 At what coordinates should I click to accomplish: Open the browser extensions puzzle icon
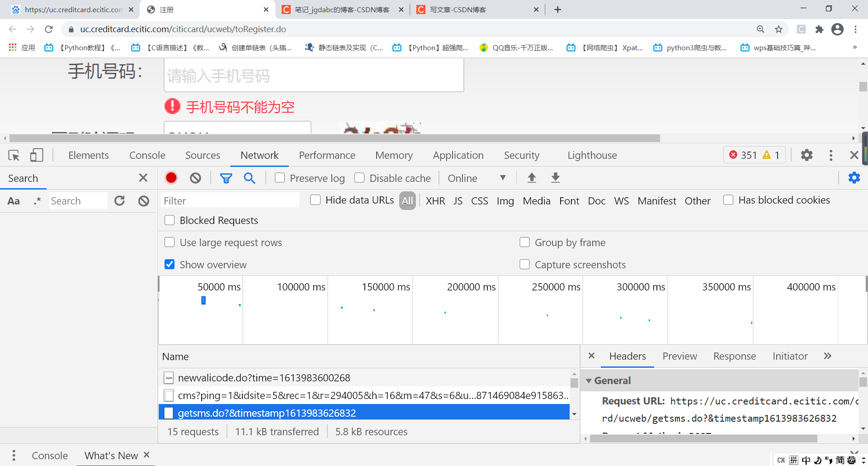pyautogui.click(x=819, y=29)
